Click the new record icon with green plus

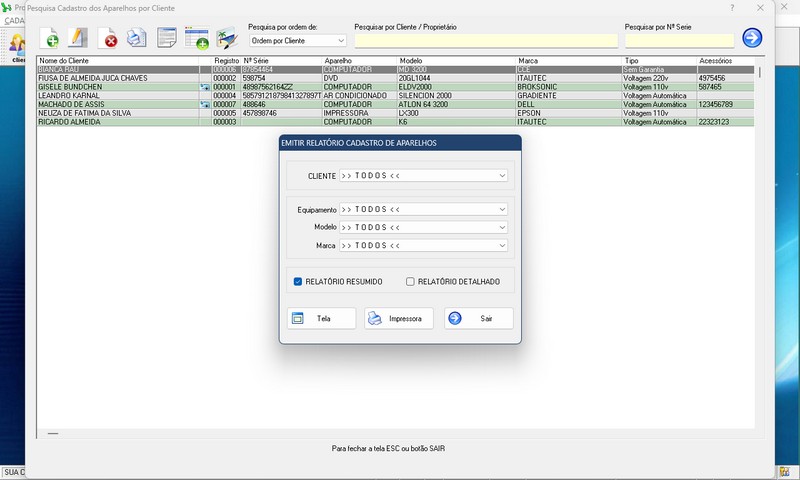(x=49, y=38)
